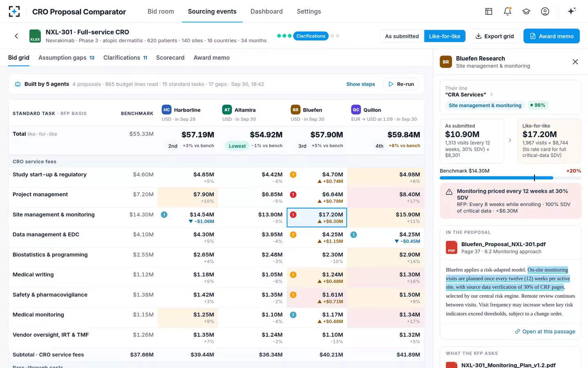This screenshot has height=368, width=588.
Task: Click chevron between As submitted and Like-for-like cards
Action: point(510,140)
